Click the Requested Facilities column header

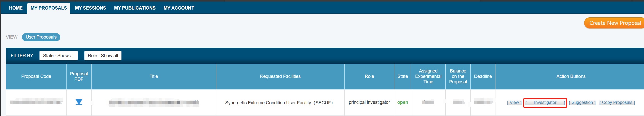pos(280,76)
